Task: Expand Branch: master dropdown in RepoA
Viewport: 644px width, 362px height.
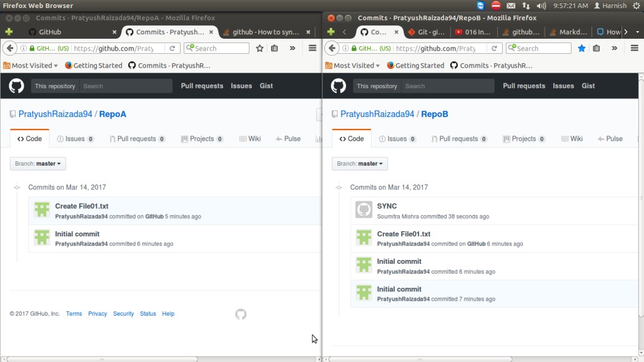Action: pos(37,164)
